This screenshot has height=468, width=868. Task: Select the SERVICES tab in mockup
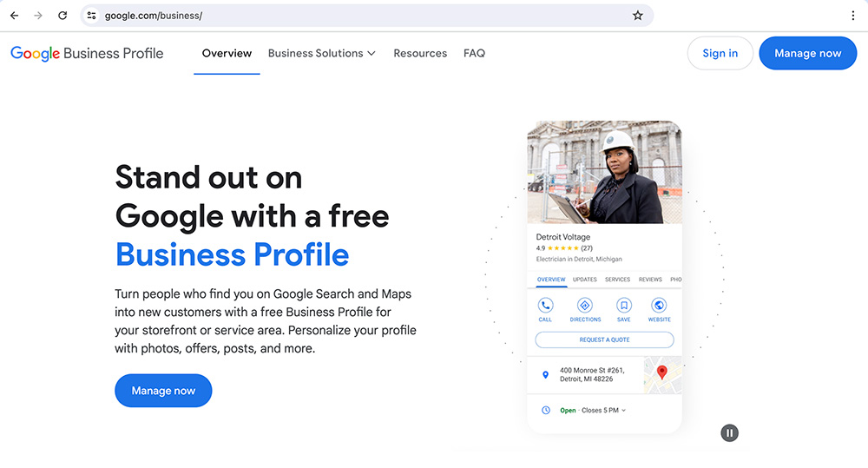point(617,280)
